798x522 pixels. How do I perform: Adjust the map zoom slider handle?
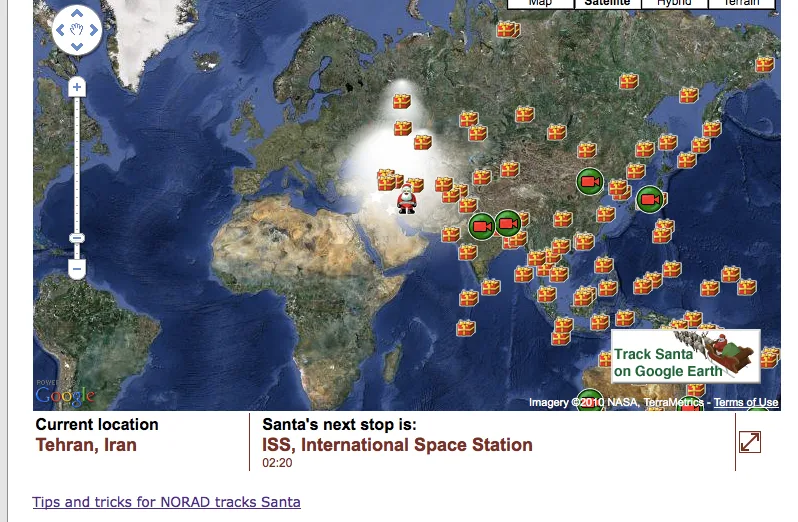(77, 238)
